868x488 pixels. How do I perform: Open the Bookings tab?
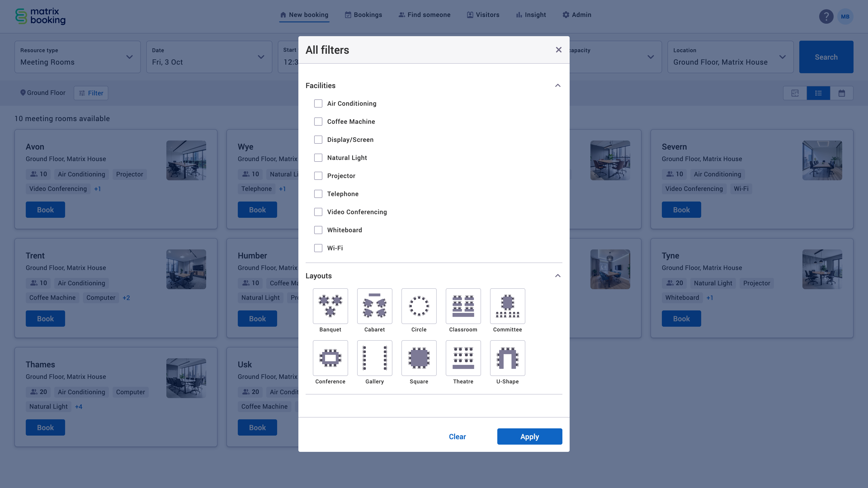click(363, 15)
